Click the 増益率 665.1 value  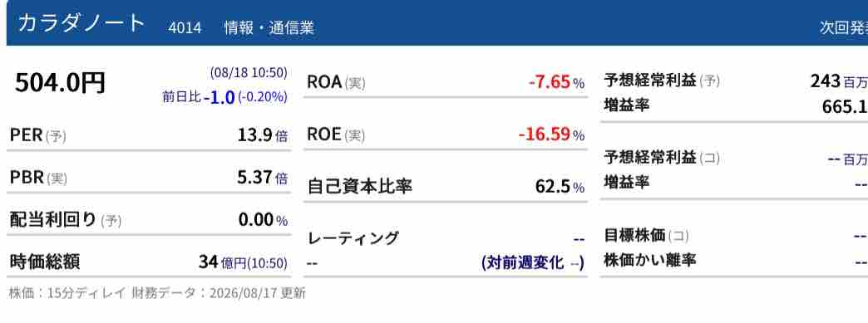click(845, 106)
